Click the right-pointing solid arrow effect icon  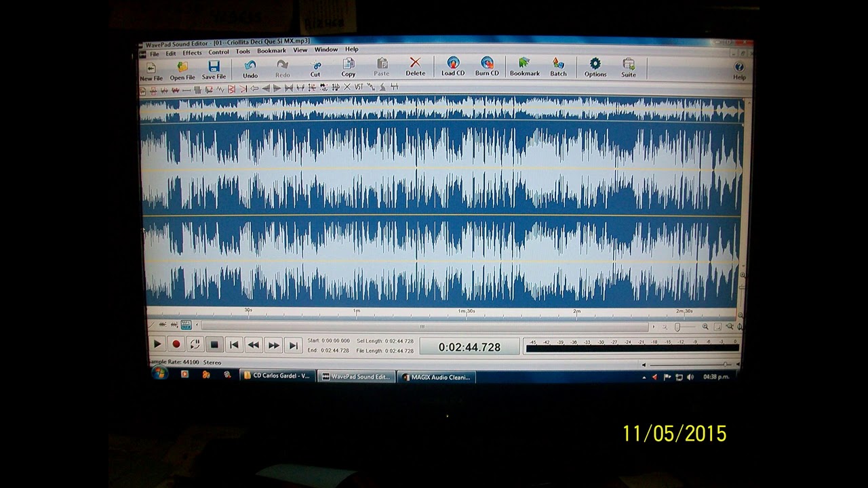277,89
